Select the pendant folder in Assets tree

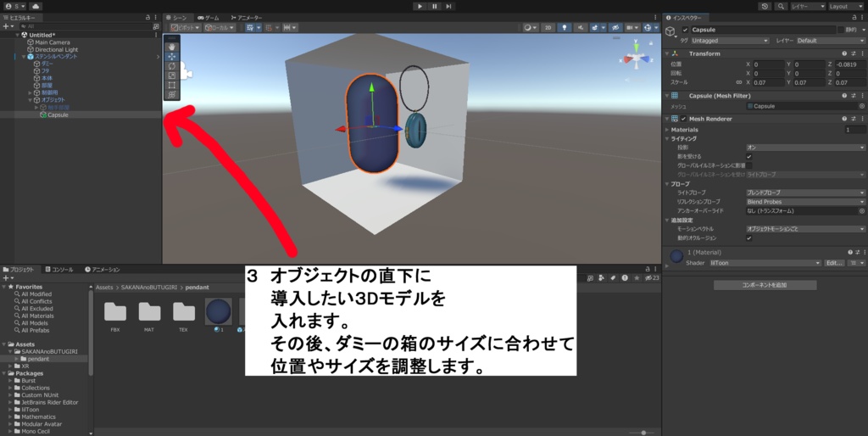38,359
